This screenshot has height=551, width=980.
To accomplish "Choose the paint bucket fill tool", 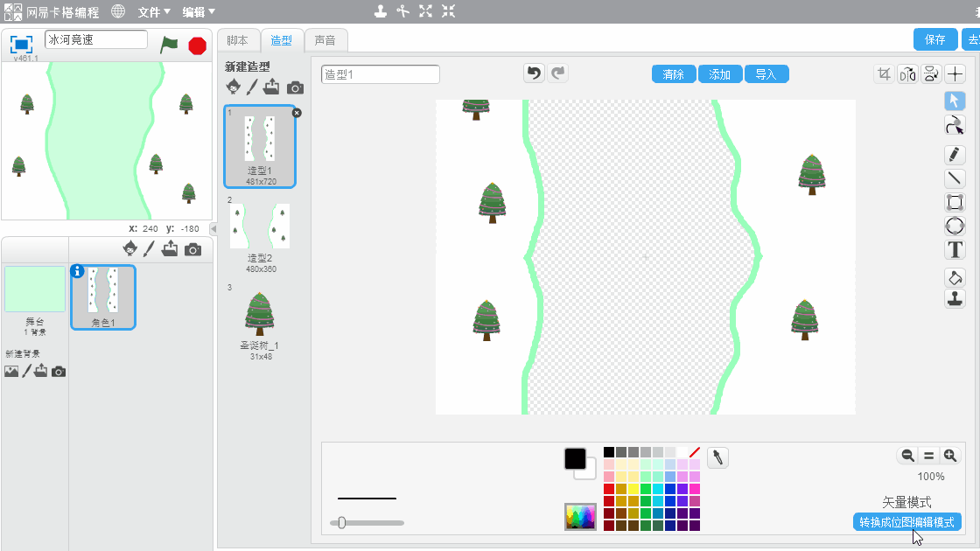I will [955, 277].
